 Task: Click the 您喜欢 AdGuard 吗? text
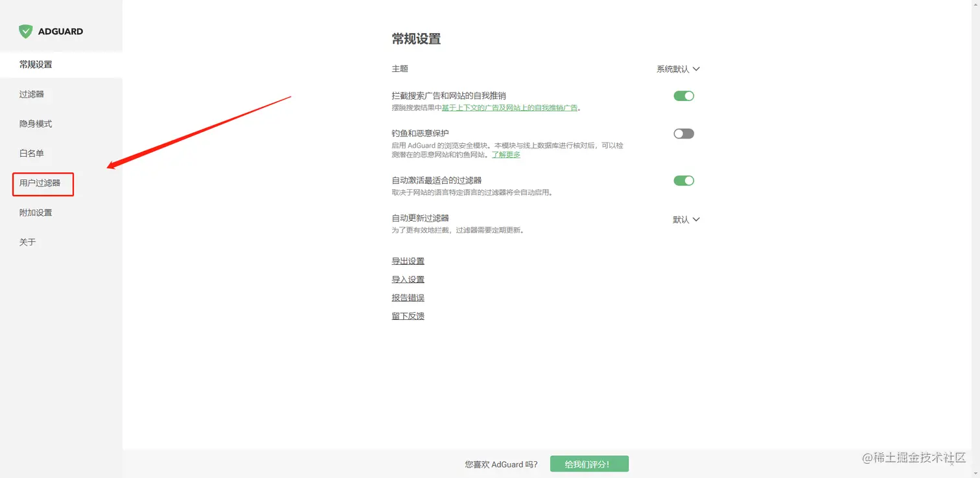pos(501,464)
